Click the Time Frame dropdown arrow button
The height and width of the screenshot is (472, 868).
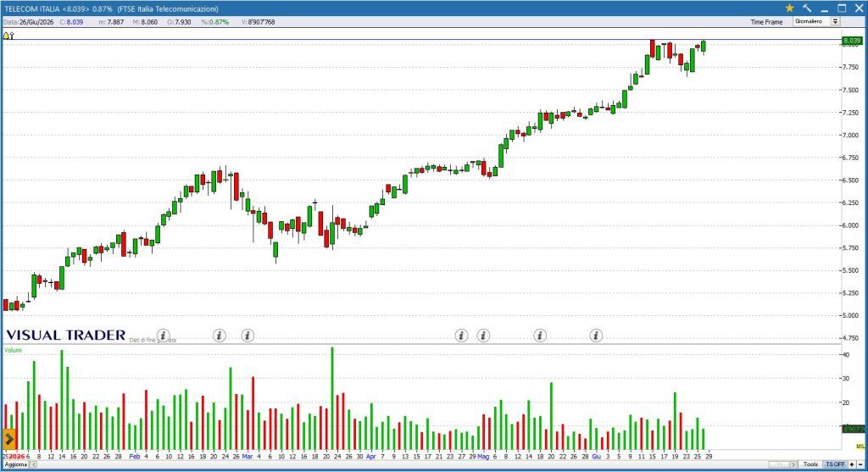[x=835, y=21]
